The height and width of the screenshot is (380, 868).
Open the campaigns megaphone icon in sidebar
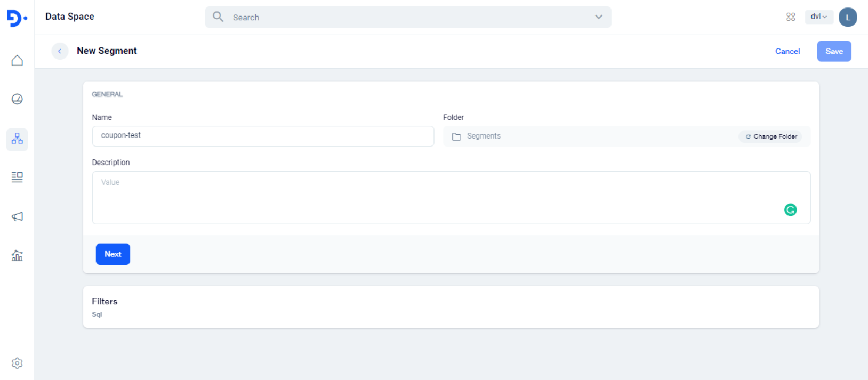pos(17,216)
